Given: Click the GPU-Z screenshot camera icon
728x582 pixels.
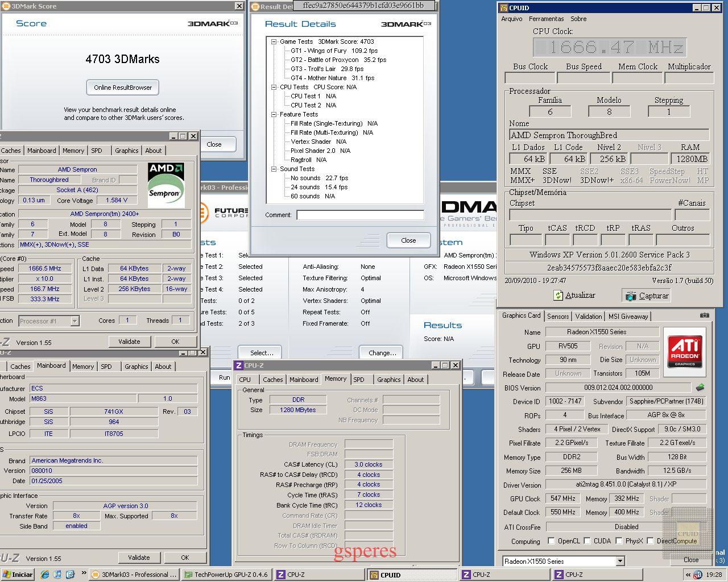Looking at the screenshot, I should click(x=705, y=315).
